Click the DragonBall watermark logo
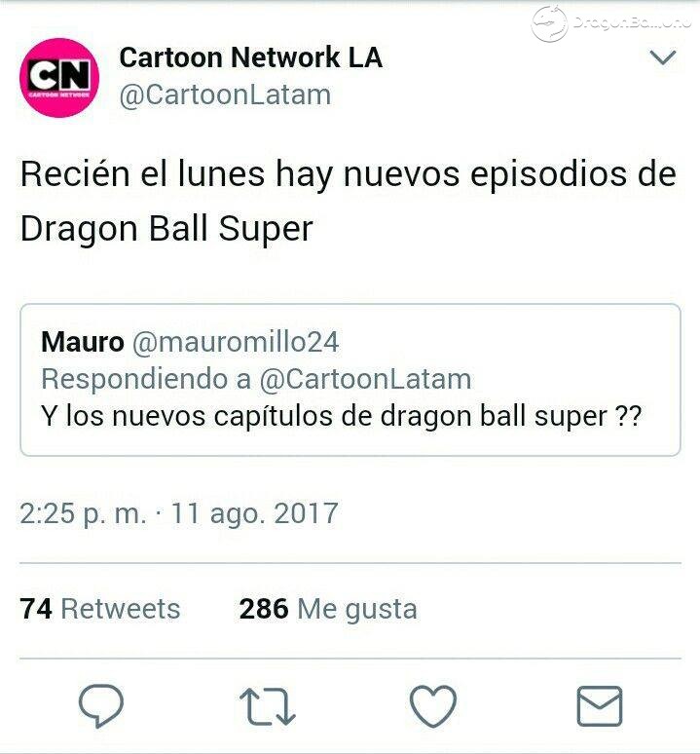This screenshot has width=700, height=754. click(x=611, y=23)
